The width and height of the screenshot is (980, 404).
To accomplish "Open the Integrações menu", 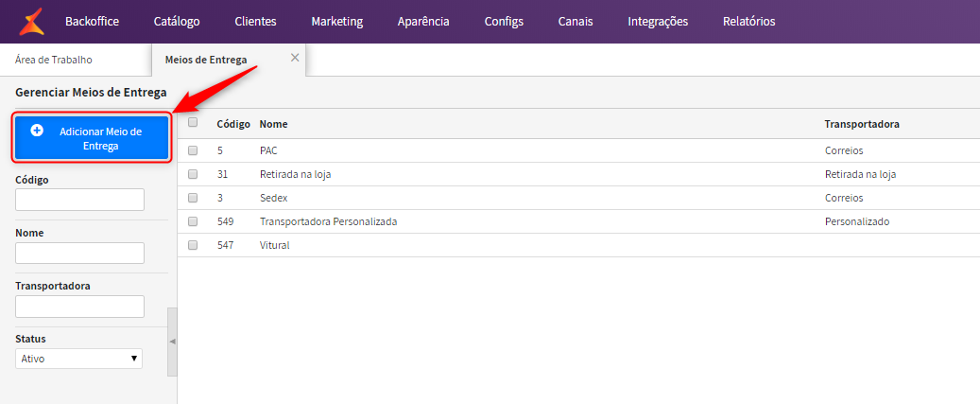I will pyautogui.click(x=658, y=21).
